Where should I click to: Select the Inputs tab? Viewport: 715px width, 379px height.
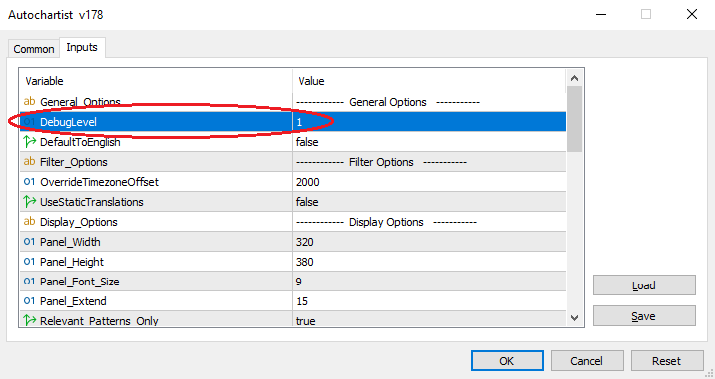(82, 47)
